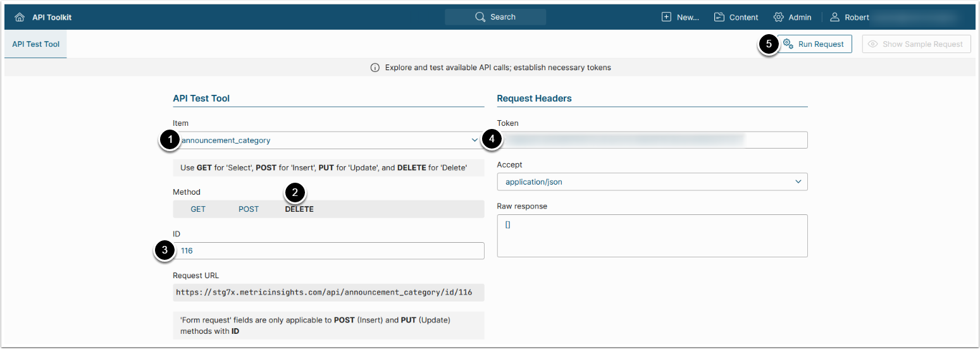Click the New plus icon

[666, 17]
